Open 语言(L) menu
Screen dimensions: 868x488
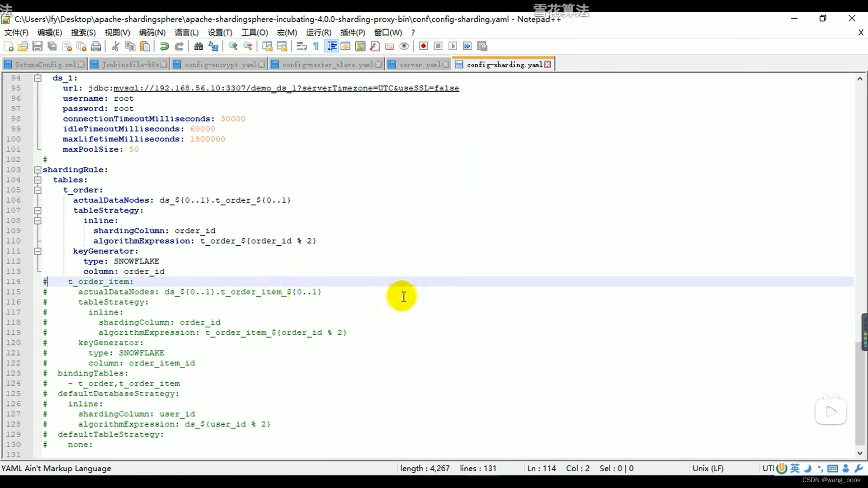(x=187, y=33)
